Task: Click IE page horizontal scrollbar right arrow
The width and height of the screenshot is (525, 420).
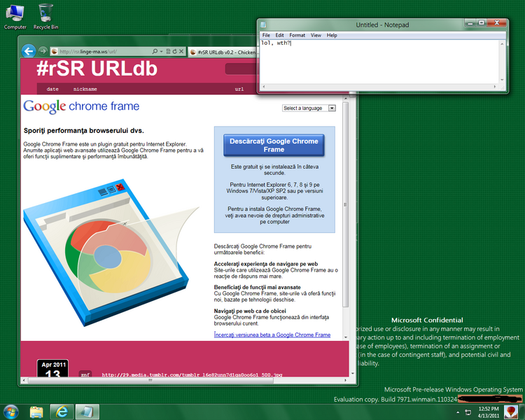Action: click(x=346, y=381)
